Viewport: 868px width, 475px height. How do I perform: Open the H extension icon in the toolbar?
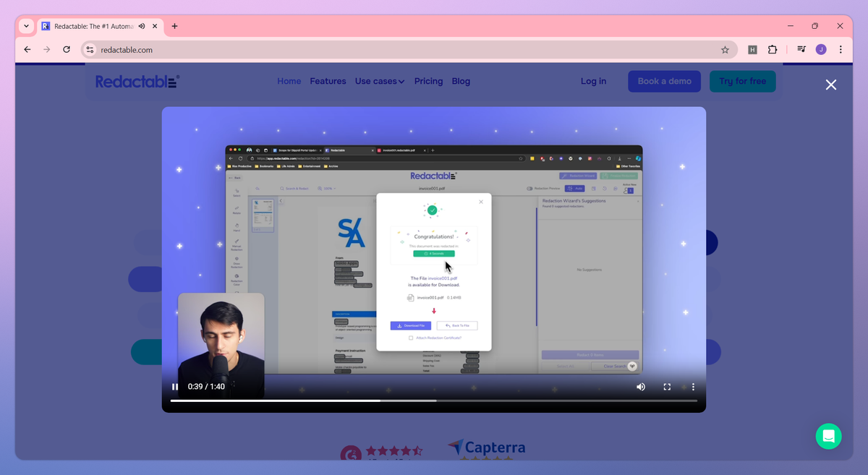pyautogui.click(x=752, y=50)
